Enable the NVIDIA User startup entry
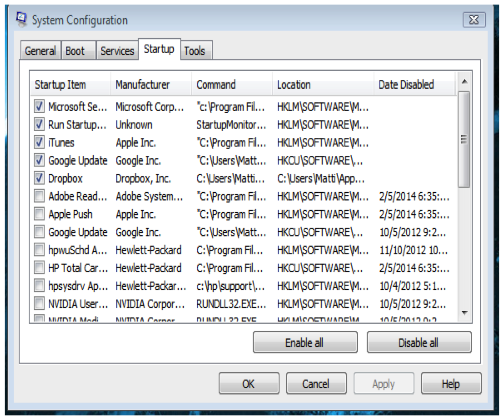Viewport: 504px width, 420px height. (x=38, y=303)
